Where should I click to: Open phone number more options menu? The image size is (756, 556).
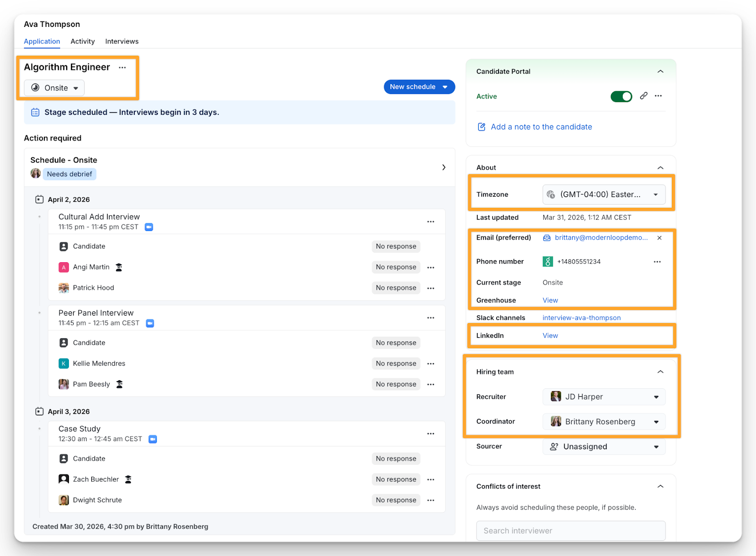657,262
